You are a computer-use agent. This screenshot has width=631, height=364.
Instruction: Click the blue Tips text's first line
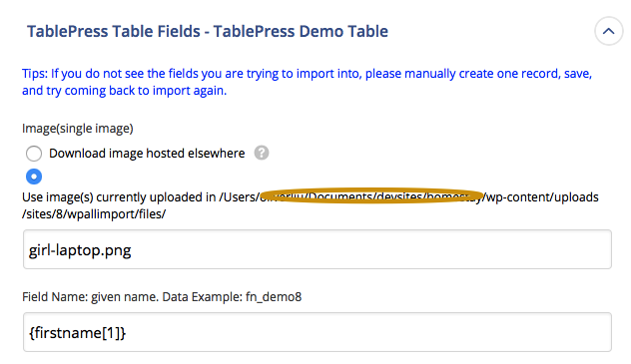click(308, 74)
